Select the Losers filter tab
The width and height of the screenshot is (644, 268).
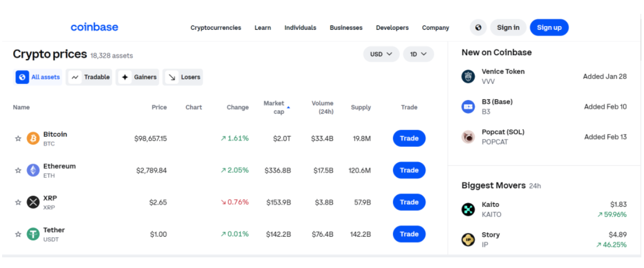click(x=183, y=77)
